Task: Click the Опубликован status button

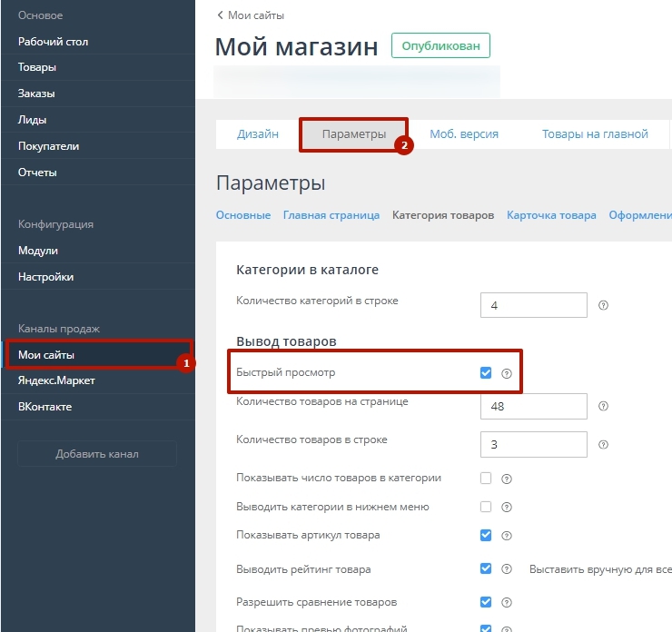Action: [x=440, y=45]
